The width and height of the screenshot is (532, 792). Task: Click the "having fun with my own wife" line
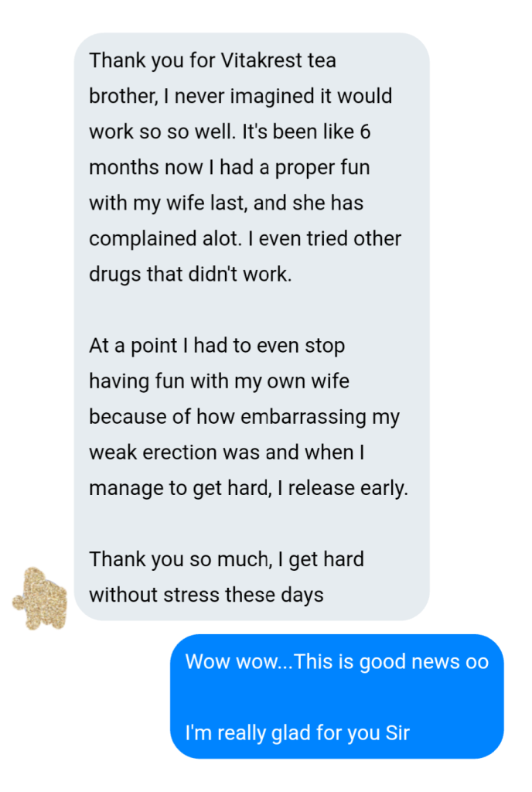(x=219, y=381)
